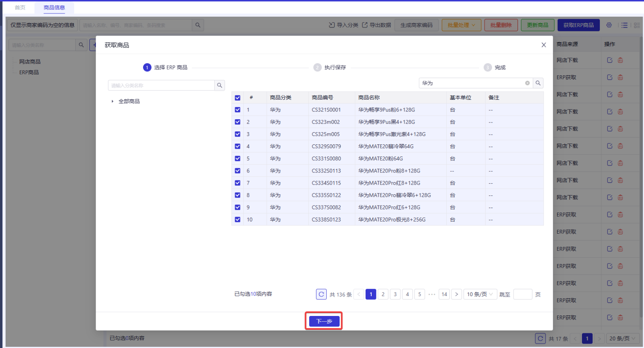
Task: Click the left panel category search icon
Action: click(x=81, y=45)
